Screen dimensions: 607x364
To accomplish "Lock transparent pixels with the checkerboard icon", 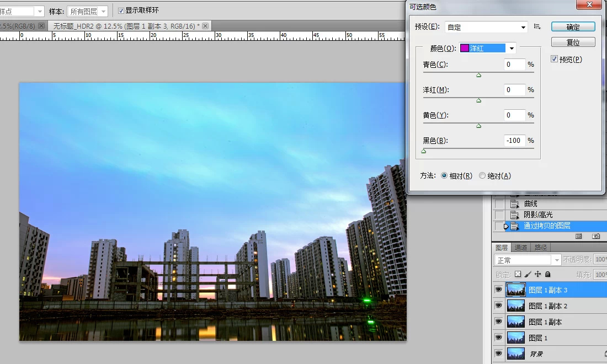I will point(518,274).
